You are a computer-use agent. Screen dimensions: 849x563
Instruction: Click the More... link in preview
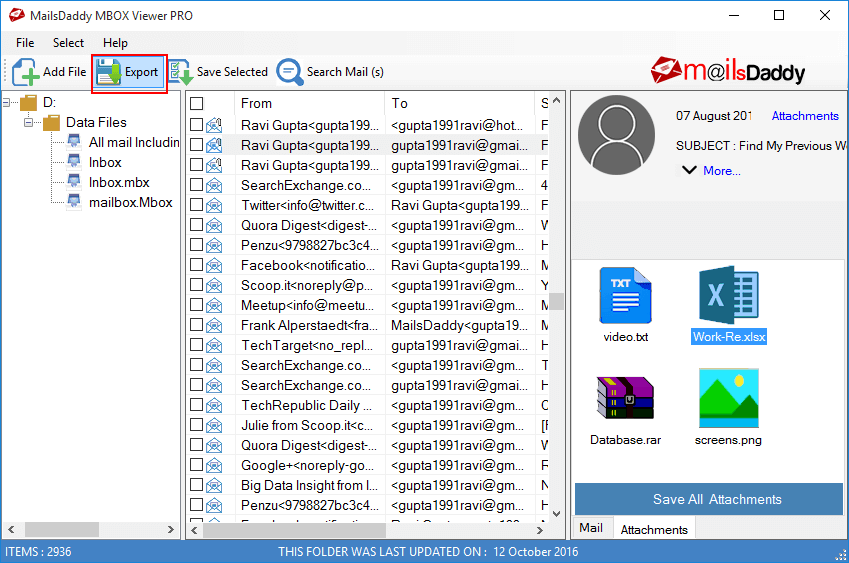click(722, 171)
